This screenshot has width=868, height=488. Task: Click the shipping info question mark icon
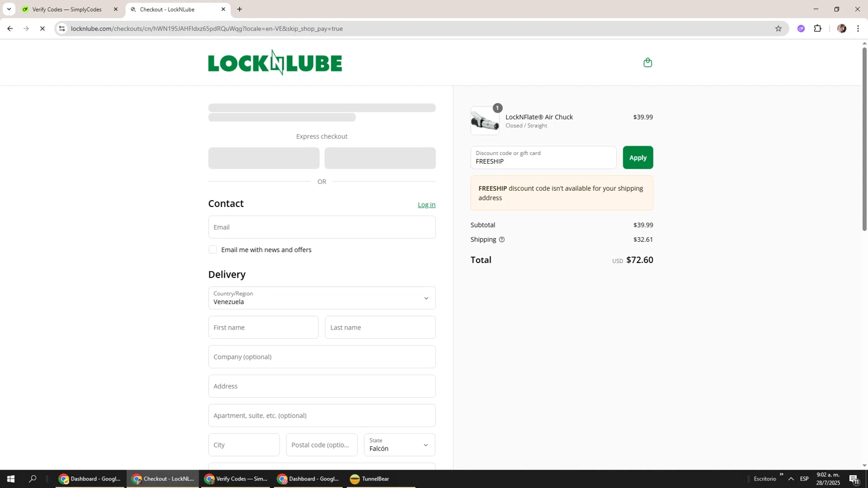pos(502,239)
